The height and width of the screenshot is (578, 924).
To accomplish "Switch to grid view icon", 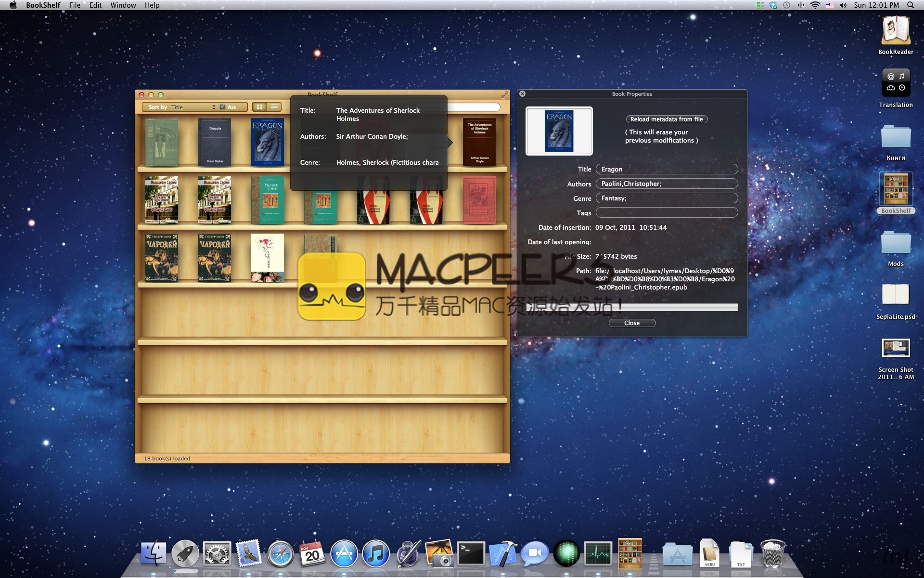I will pos(259,107).
